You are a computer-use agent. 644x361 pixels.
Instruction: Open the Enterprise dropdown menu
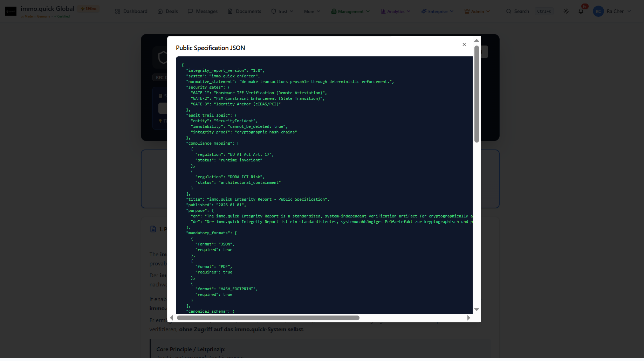point(437,11)
